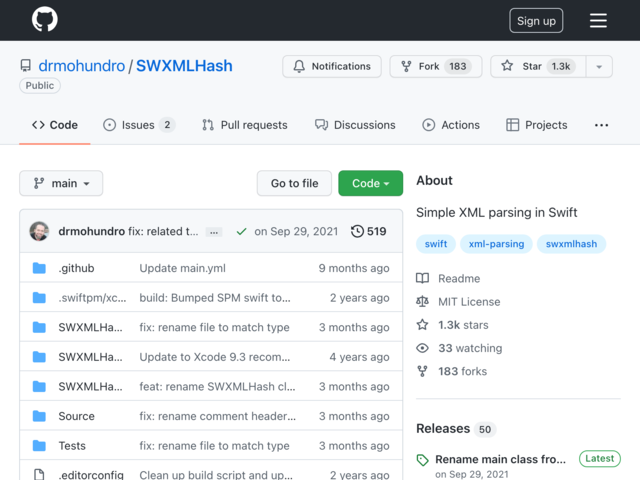
Task: View commit history with 519 commits
Action: point(368,231)
